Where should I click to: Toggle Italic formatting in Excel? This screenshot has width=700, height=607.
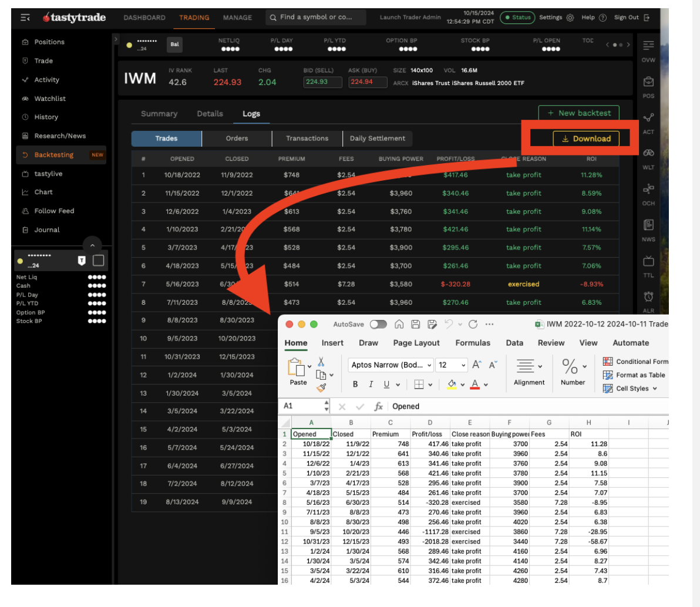371,385
